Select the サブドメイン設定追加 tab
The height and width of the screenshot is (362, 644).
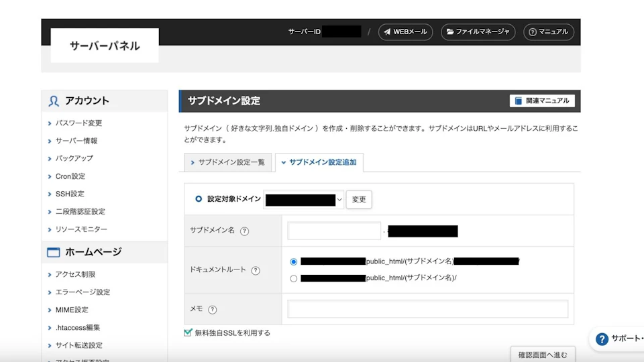pyautogui.click(x=319, y=162)
